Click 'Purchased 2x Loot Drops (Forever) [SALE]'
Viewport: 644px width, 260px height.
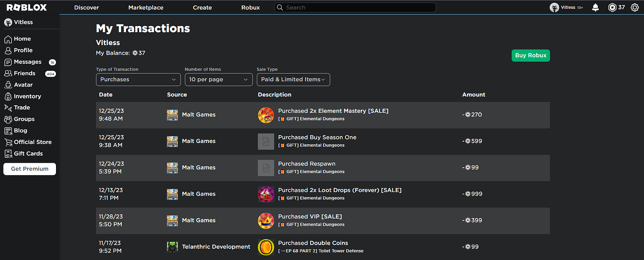point(340,190)
